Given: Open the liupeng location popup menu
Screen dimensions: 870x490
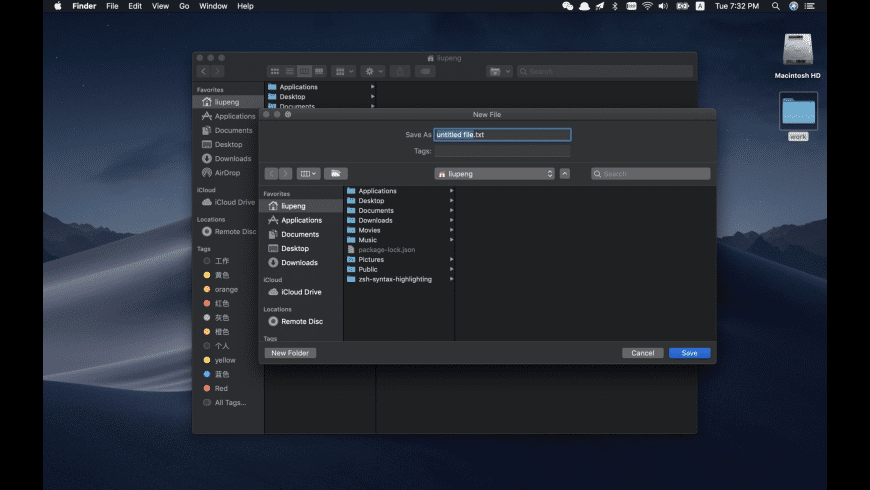Looking at the screenshot, I should click(x=494, y=174).
